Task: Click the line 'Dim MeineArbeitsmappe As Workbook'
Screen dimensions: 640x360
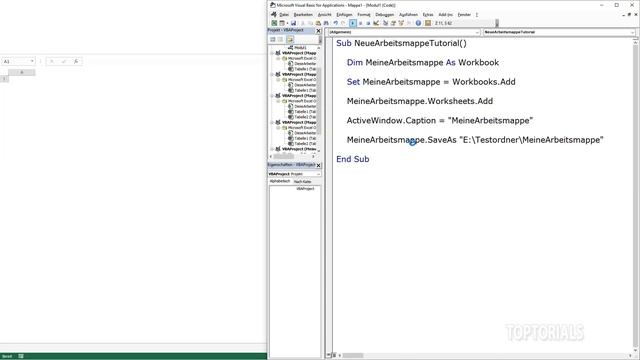Action: (x=423, y=62)
